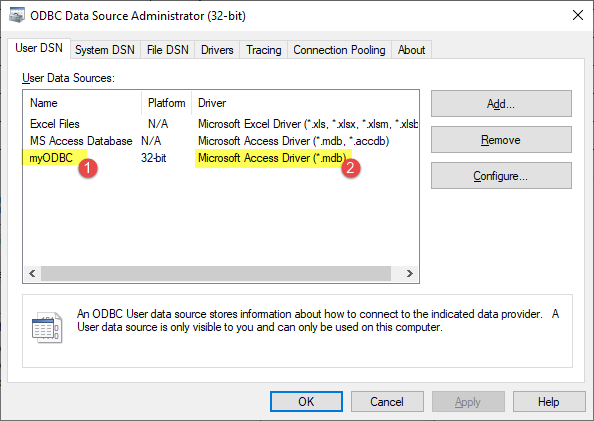
Task: Close the ODBC Administrator window
Action: click(x=577, y=15)
